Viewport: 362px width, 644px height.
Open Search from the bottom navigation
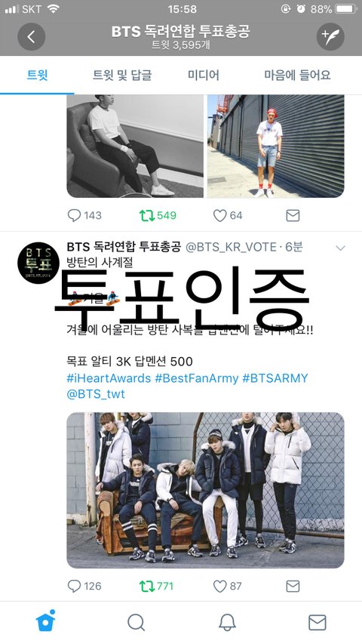click(137, 623)
